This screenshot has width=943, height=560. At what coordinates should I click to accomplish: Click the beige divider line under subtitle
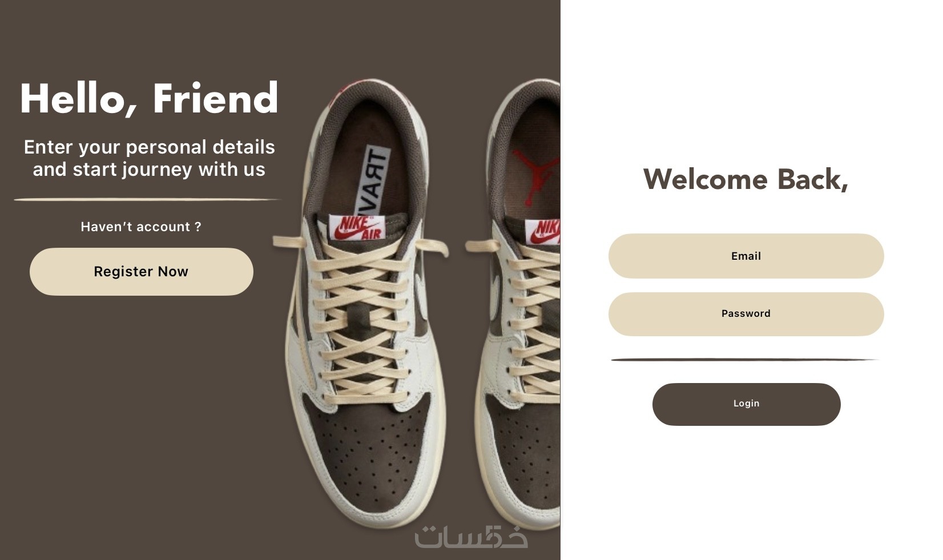[148, 199]
